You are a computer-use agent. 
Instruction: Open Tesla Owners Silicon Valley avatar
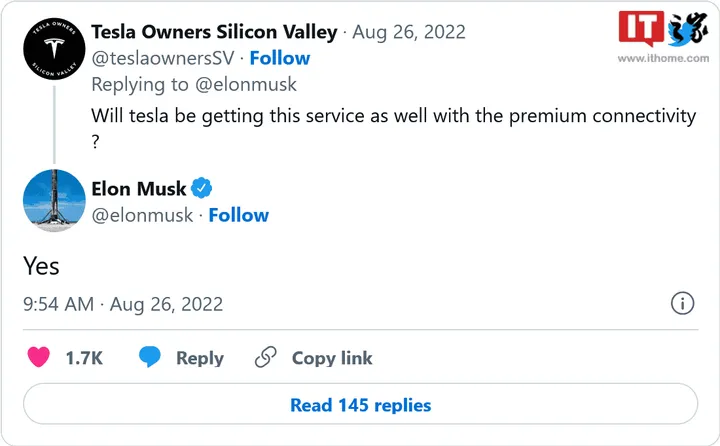pyautogui.click(x=53, y=51)
